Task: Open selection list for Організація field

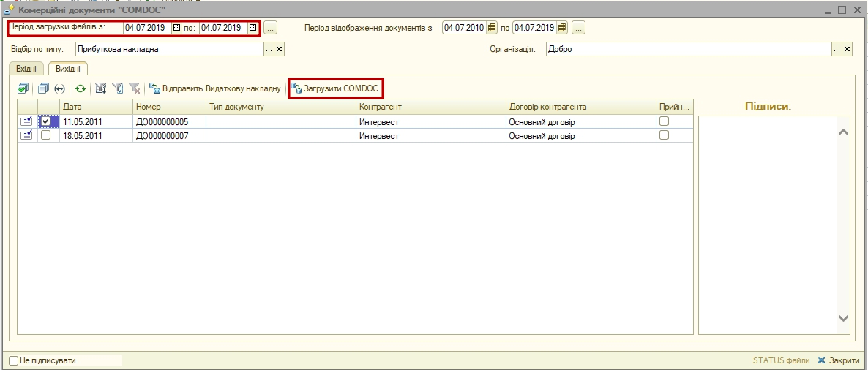Action: click(x=837, y=49)
